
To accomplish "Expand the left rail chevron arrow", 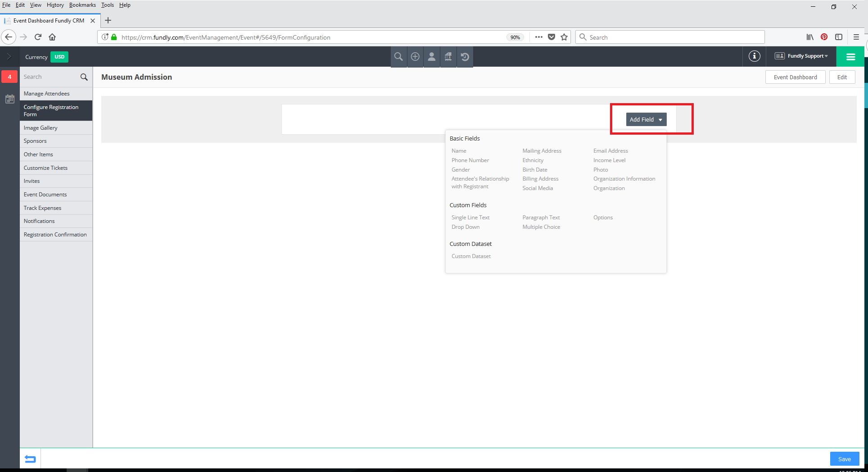I will point(9,57).
